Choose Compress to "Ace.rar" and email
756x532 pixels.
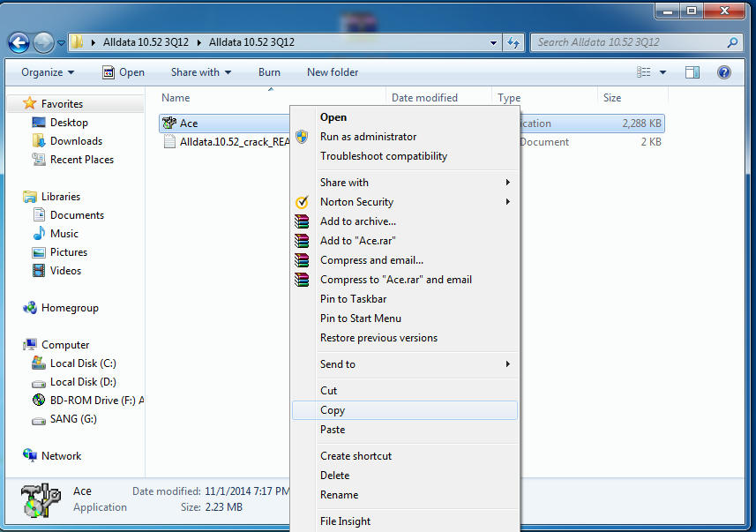tap(404, 280)
